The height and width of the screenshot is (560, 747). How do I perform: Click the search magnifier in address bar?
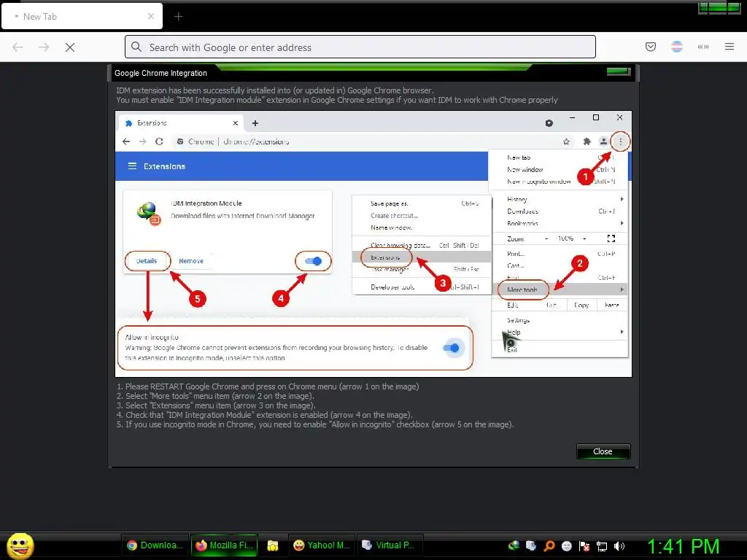click(x=136, y=47)
